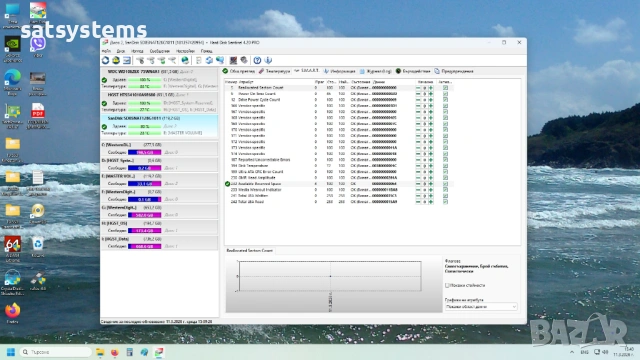The width and height of the screenshot is (640, 360).
Task: Click the E: MASTER VOL partition free space bar
Action: [144, 184]
